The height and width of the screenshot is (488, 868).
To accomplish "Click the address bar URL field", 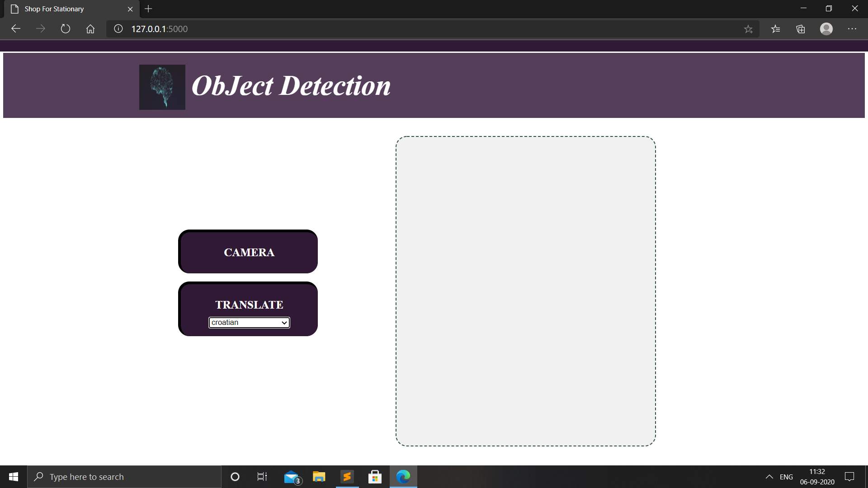I will click(x=407, y=29).
